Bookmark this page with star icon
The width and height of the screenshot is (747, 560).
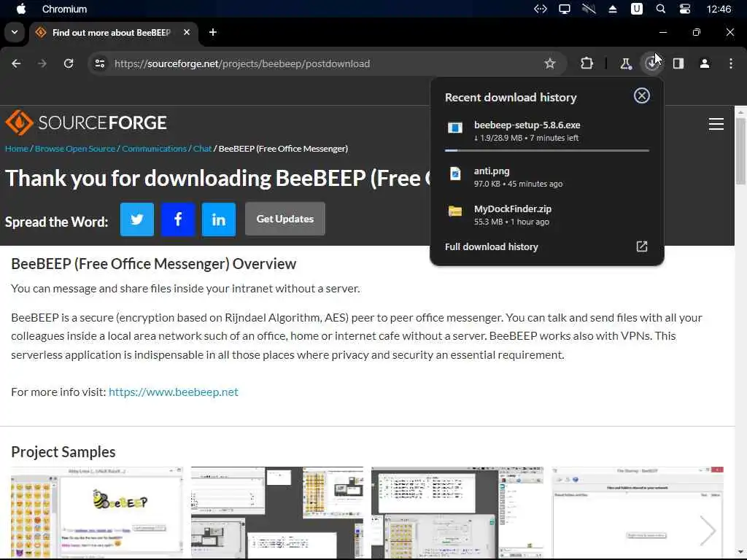click(x=550, y=63)
